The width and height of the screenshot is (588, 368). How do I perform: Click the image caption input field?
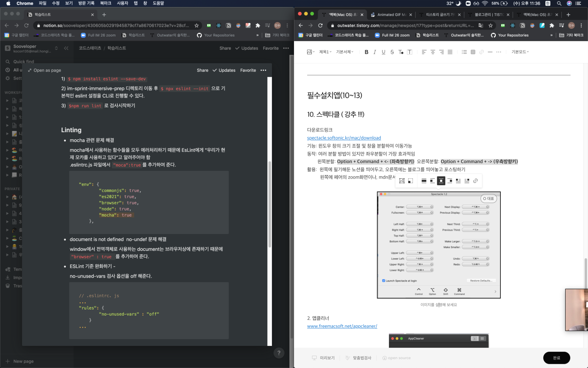(438, 305)
